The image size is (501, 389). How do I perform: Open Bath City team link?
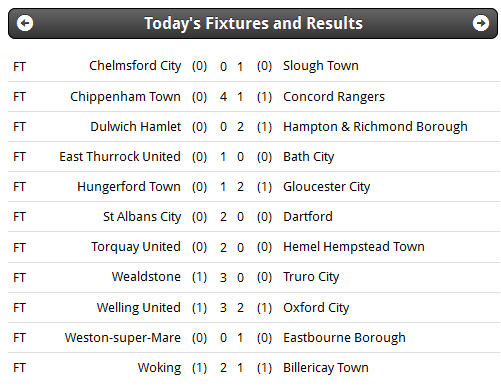coord(308,157)
